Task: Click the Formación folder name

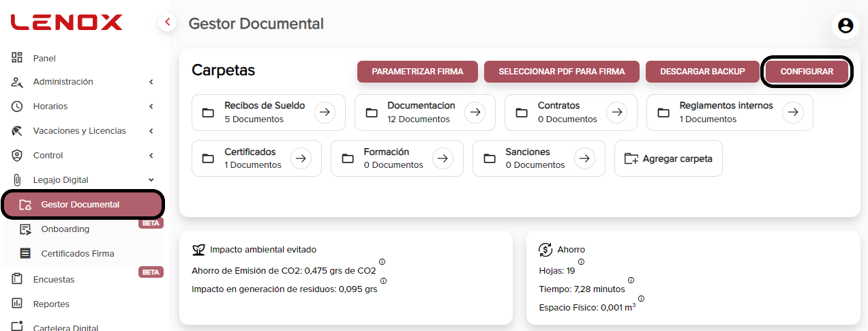Action: click(x=387, y=152)
